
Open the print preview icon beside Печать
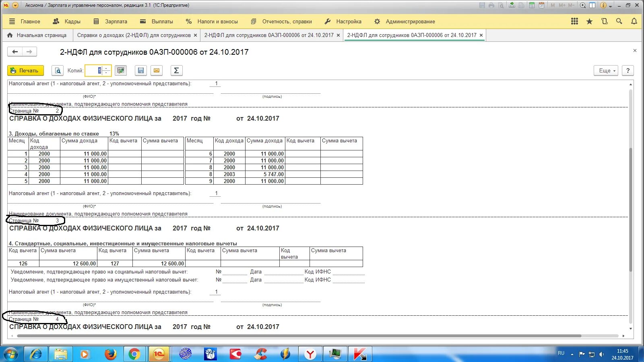point(58,71)
